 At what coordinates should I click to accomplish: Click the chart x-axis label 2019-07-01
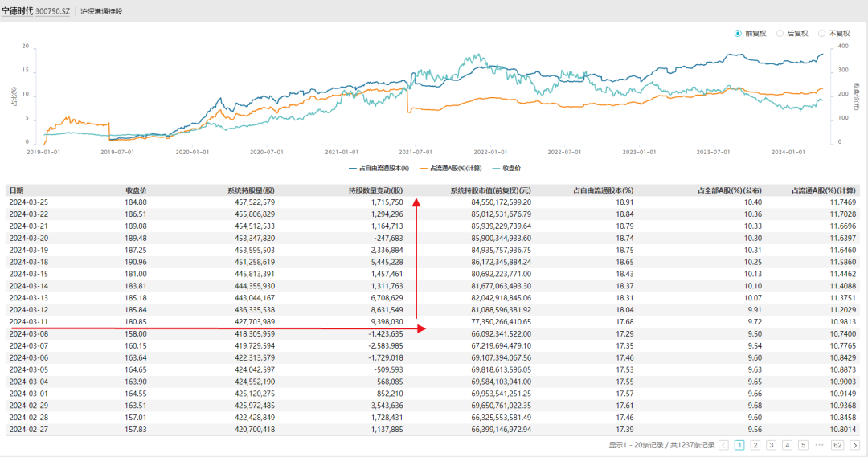click(117, 152)
